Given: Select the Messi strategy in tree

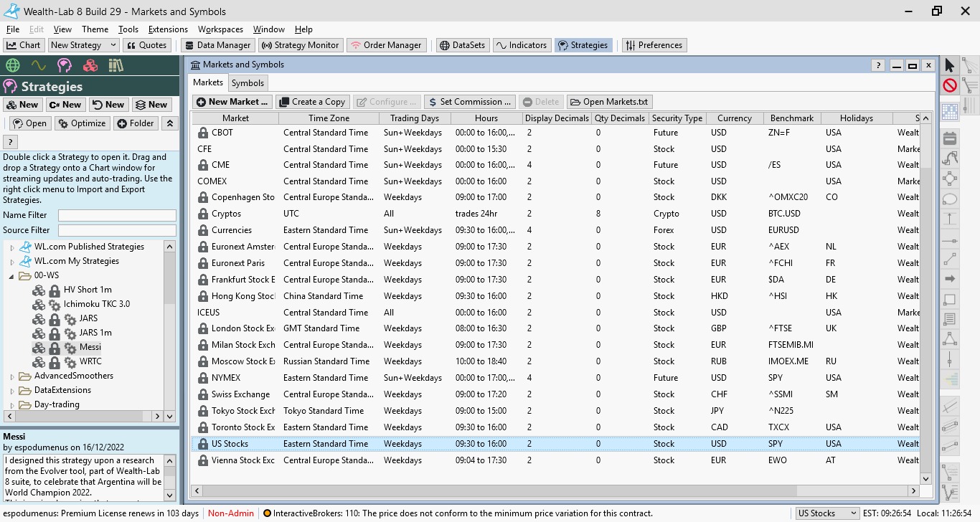Looking at the screenshot, I should coord(90,347).
